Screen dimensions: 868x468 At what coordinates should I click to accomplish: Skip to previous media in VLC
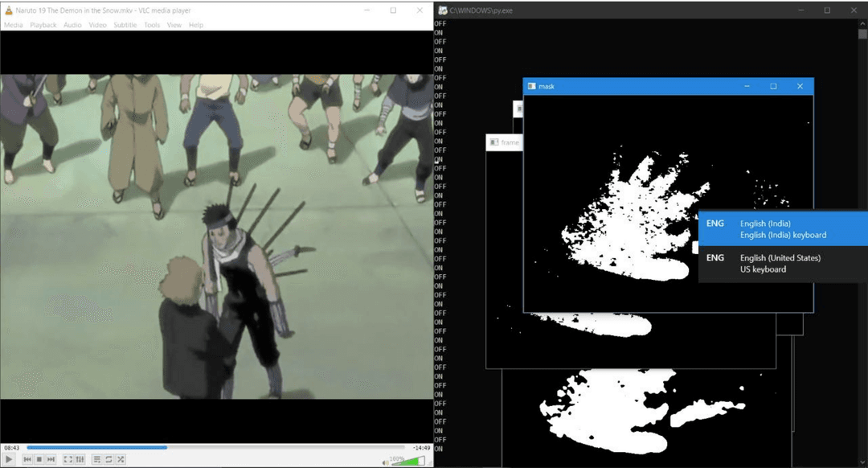coord(27,459)
